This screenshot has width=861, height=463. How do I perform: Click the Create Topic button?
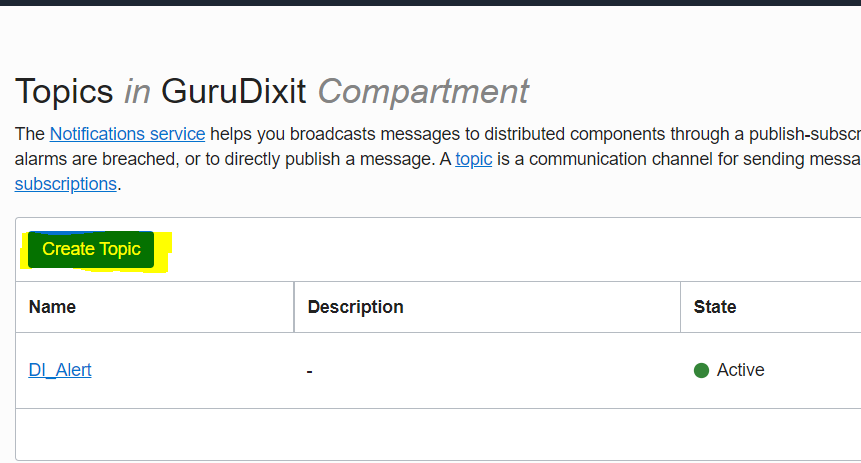coord(91,249)
